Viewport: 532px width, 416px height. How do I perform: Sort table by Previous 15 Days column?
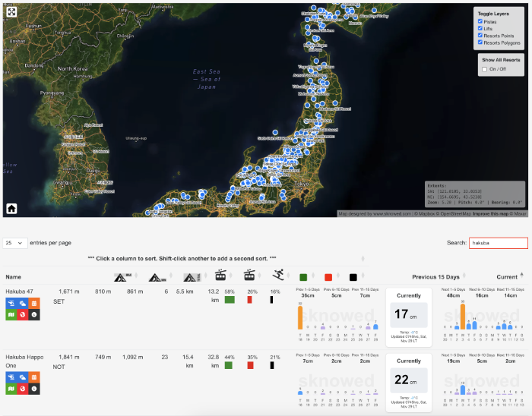[x=439, y=277]
